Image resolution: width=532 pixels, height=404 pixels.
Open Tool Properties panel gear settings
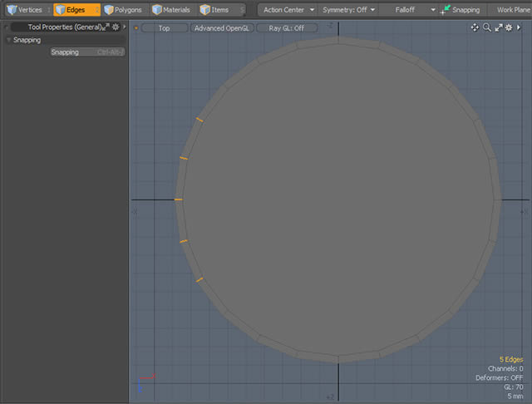pos(116,27)
